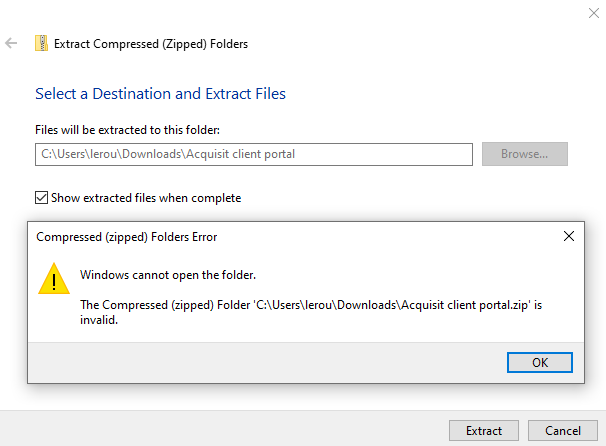Screen dimensions: 606x446
Task: Uncheck Show extracted files when complete
Action: tap(41, 198)
